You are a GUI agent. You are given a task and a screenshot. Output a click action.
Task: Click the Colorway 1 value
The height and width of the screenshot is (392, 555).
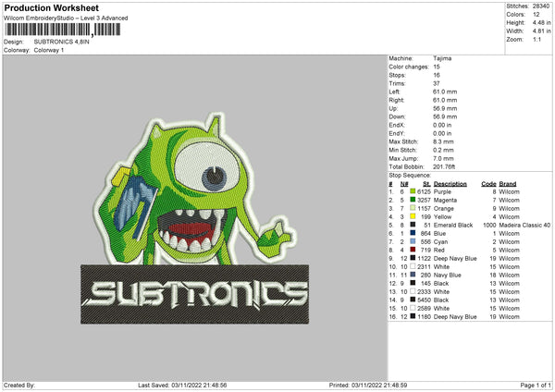click(x=49, y=50)
